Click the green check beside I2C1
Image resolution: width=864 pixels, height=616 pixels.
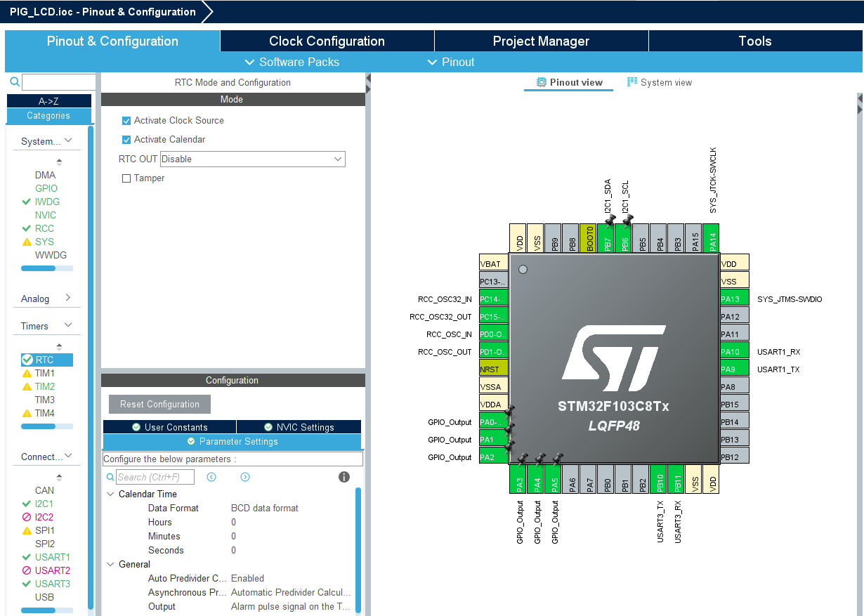coord(27,504)
